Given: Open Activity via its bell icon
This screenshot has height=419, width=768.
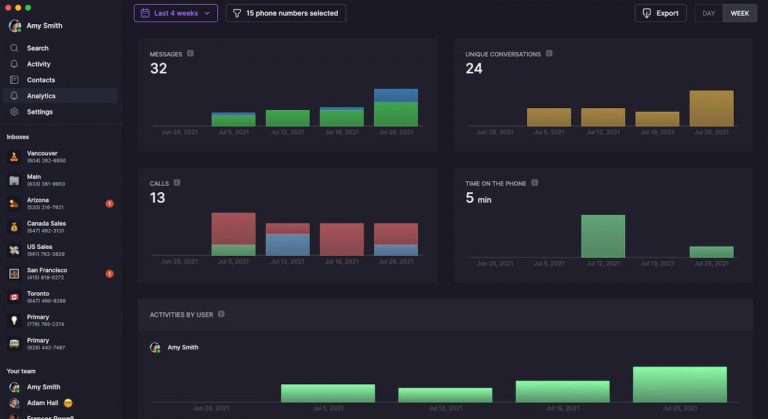Looking at the screenshot, I should pos(14,64).
